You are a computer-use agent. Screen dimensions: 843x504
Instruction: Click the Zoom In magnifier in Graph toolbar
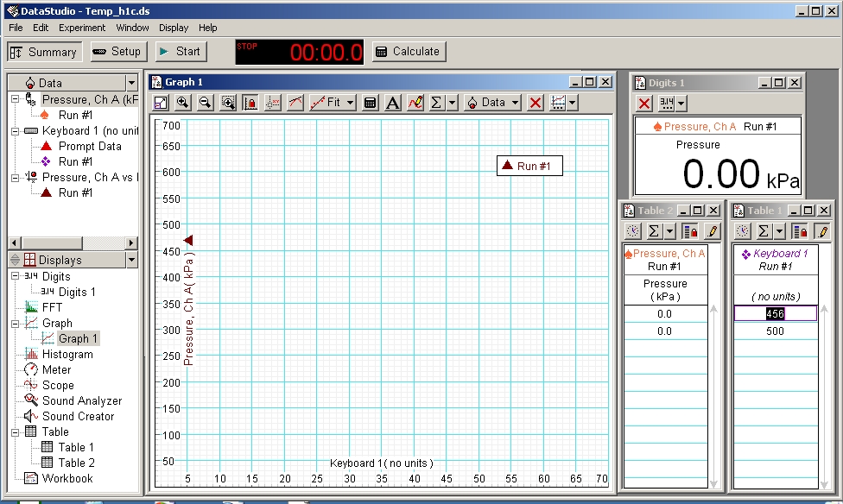pos(183,103)
